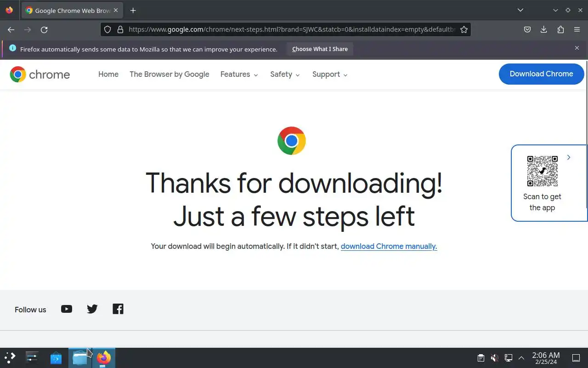The image size is (588, 368).
Task: Open the Facebook follow icon
Action: (x=118, y=309)
